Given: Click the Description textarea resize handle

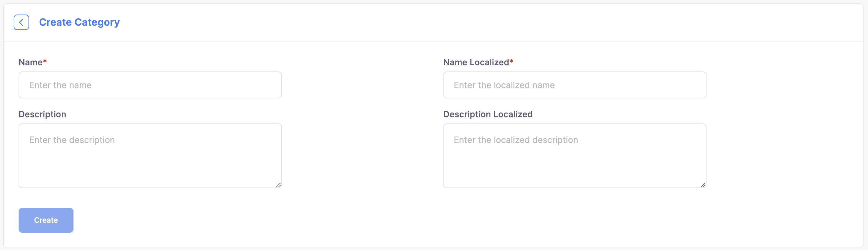Looking at the screenshot, I should click(x=278, y=185).
